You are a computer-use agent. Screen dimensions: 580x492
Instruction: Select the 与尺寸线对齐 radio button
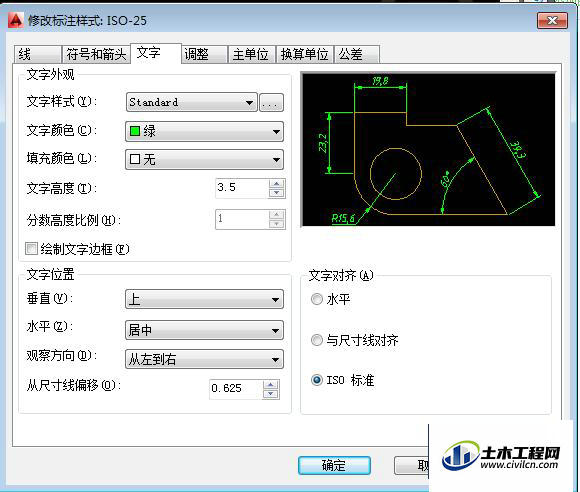(x=317, y=340)
